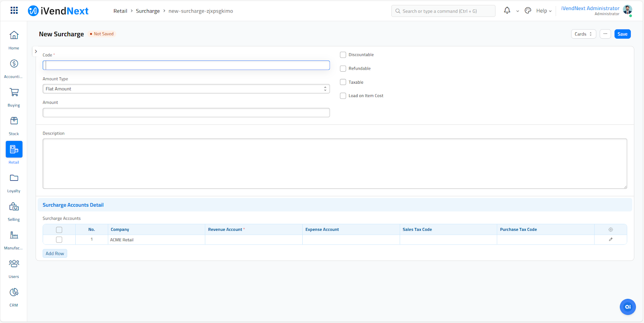Open the Manufacturing module icon

14,236
